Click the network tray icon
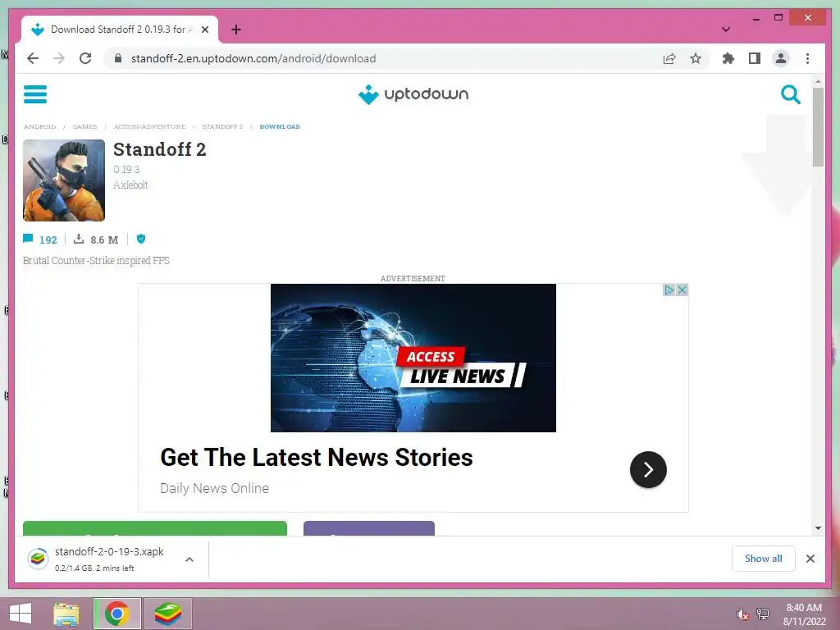Image resolution: width=840 pixels, height=630 pixels. click(x=762, y=614)
